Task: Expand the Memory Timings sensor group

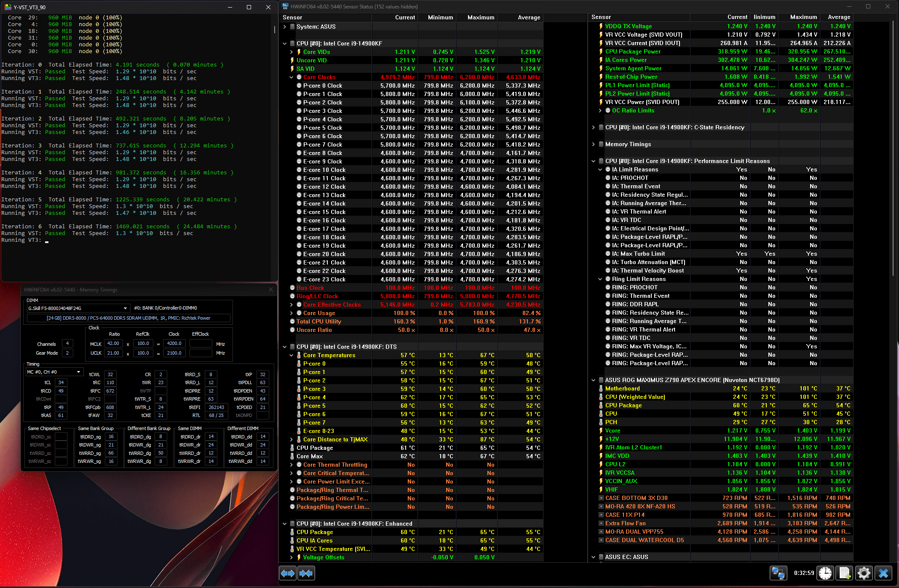Action: pyautogui.click(x=594, y=144)
